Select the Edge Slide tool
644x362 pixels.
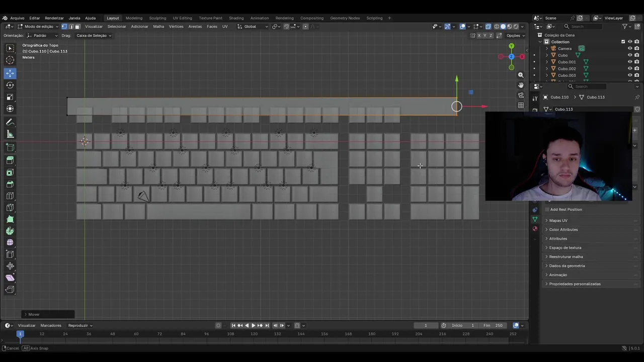click(10, 254)
